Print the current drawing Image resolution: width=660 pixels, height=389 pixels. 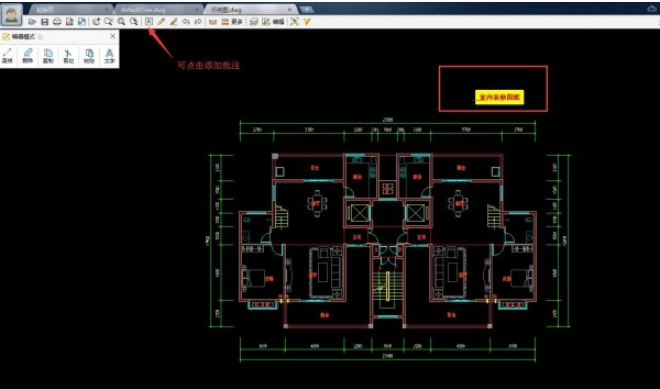57,21
